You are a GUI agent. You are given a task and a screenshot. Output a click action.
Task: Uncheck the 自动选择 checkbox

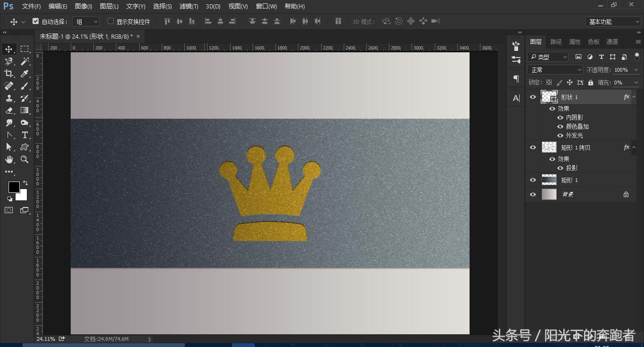click(35, 21)
